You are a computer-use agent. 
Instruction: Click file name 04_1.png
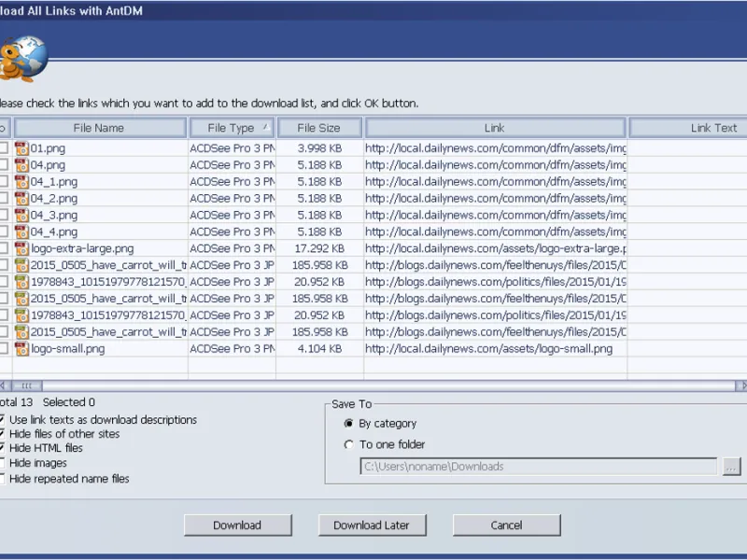tap(54, 182)
